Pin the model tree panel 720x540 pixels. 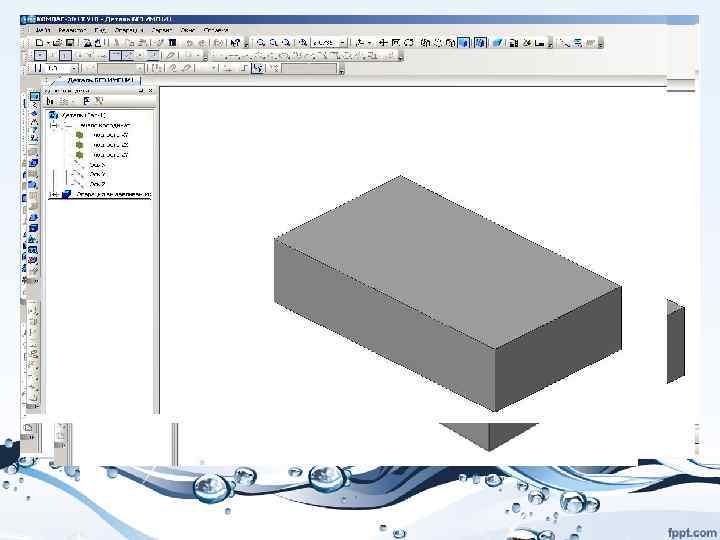pyautogui.click(x=141, y=91)
